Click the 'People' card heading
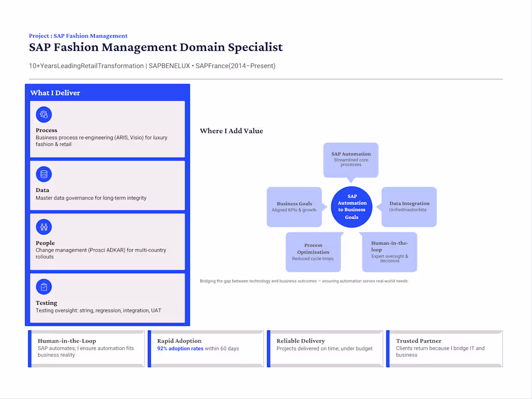Viewport: 532px width, 399px height. pyautogui.click(x=45, y=243)
